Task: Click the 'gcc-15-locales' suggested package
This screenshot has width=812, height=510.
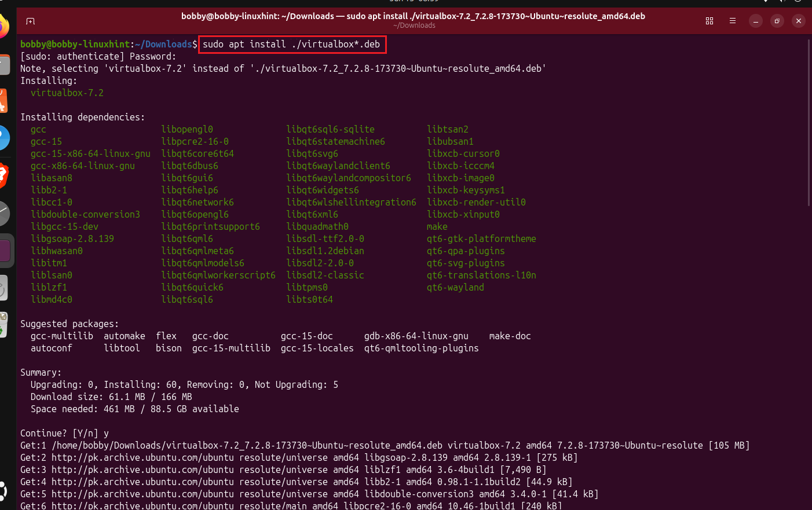Action: 317,348
